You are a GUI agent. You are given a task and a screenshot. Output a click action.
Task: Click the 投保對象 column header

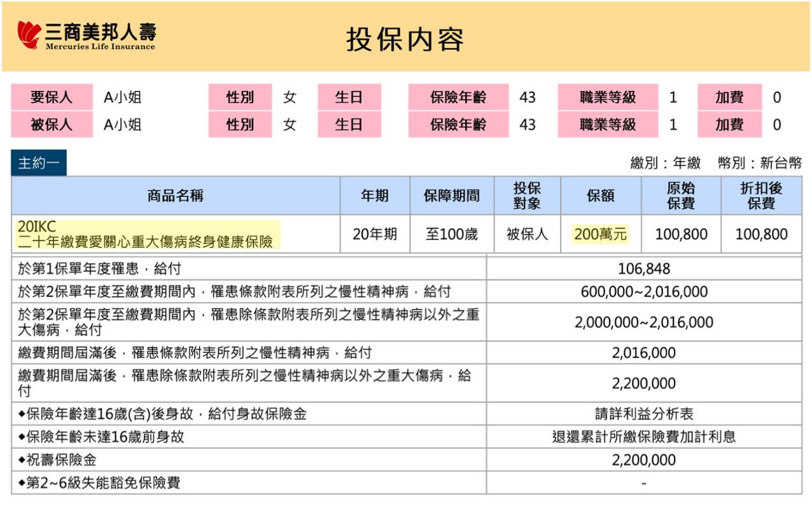(x=527, y=196)
